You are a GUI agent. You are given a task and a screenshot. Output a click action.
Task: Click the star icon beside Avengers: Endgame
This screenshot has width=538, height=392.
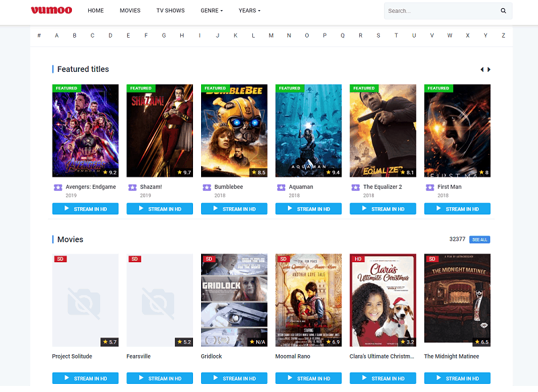(58, 188)
